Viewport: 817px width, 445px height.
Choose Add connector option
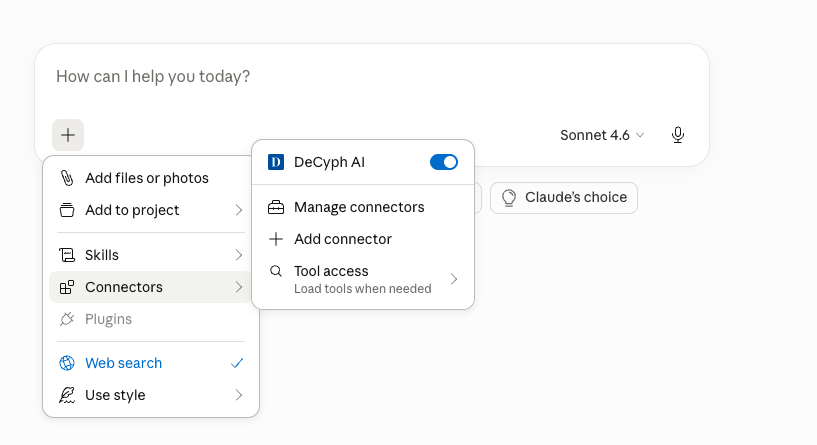pyautogui.click(x=363, y=239)
